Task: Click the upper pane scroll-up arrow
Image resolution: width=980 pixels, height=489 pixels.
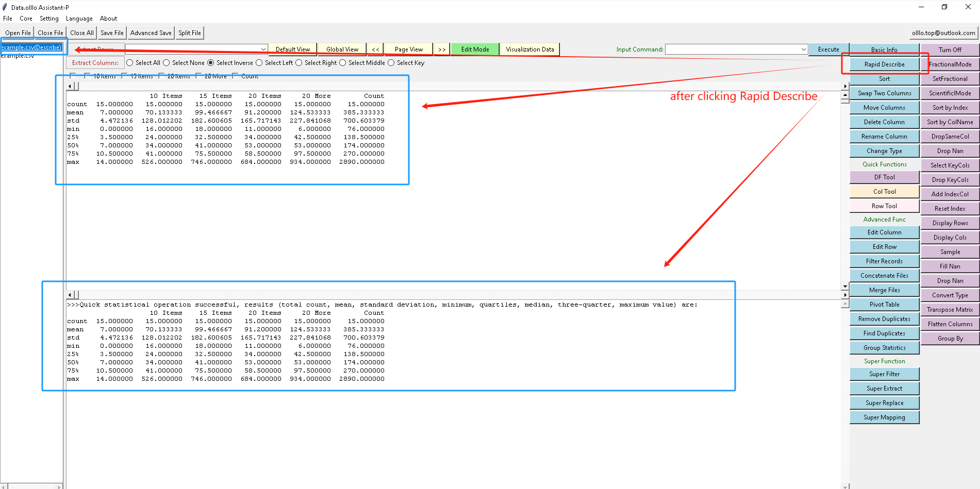Action: (x=845, y=95)
